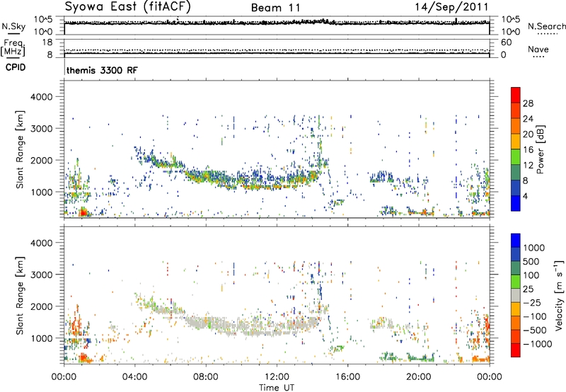
Task: Click the 'Slant Range [km]' label of velocity panel
Action: tap(20, 296)
